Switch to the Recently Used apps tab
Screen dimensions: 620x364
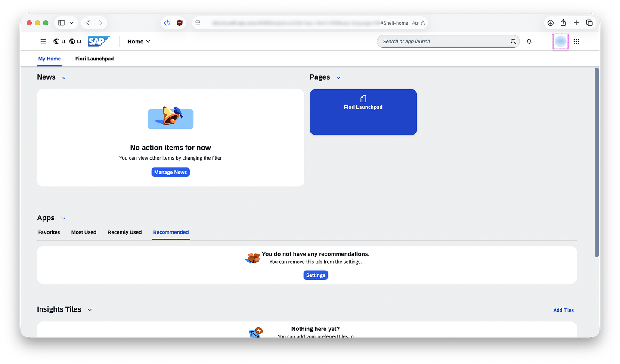click(125, 232)
